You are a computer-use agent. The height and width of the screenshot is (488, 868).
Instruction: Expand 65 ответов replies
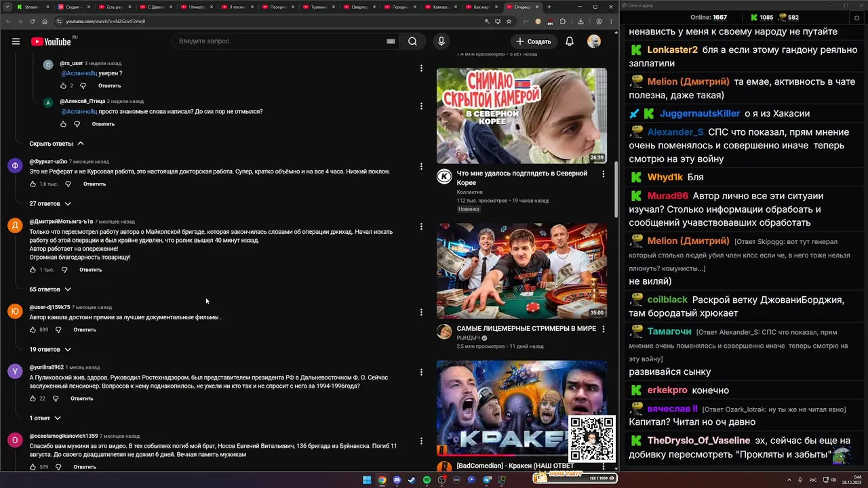click(50, 289)
